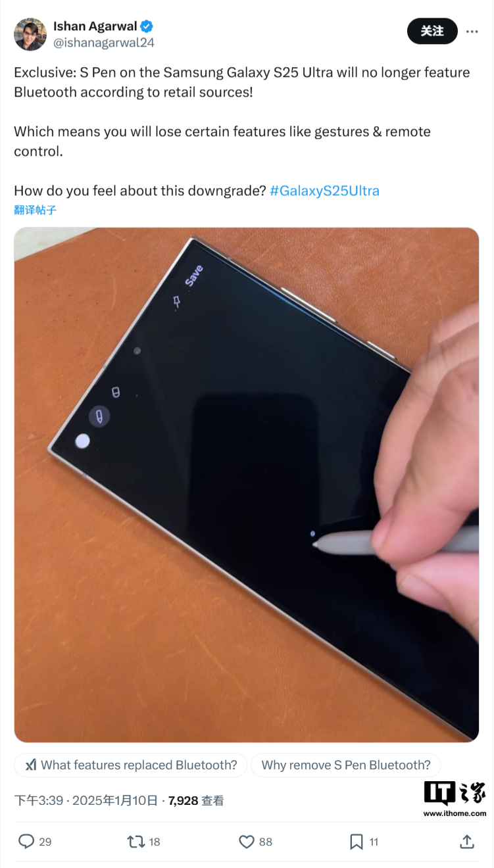This screenshot has height=868, width=494.
Task: Click the Ishan Agarwal display name
Action: click(x=95, y=26)
